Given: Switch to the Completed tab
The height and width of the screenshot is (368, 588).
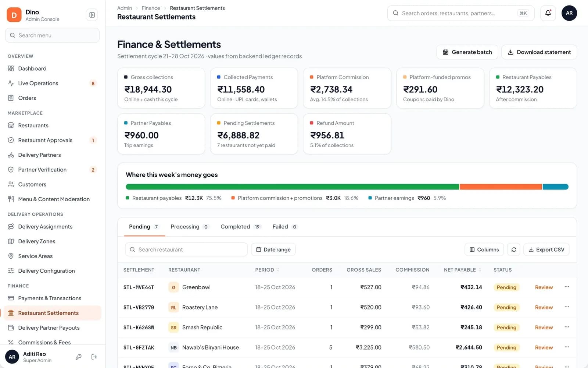Looking at the screenshot, I should tap(241, 227).
